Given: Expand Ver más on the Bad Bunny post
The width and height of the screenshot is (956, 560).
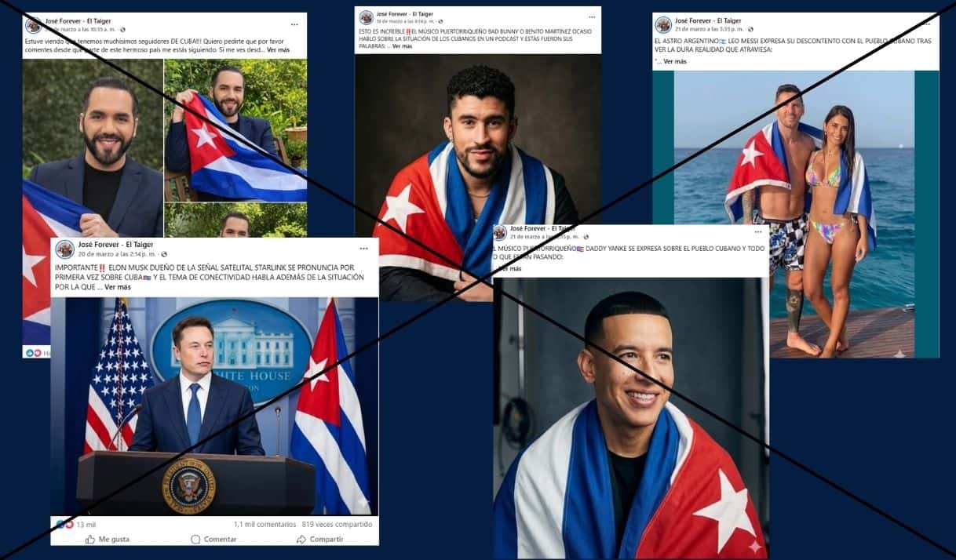Looking at the screenshot, I should point(402,46).
